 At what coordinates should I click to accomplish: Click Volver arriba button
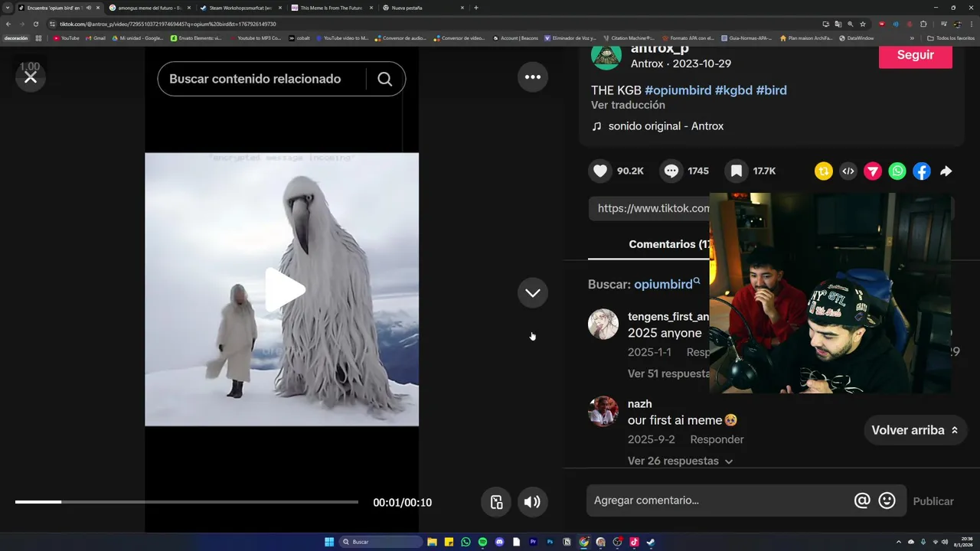[x=915, y=430]
